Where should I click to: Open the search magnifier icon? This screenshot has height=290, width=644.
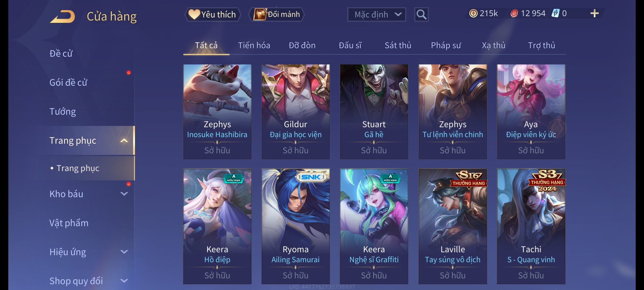pyautogui.click(x=421, y=15)
